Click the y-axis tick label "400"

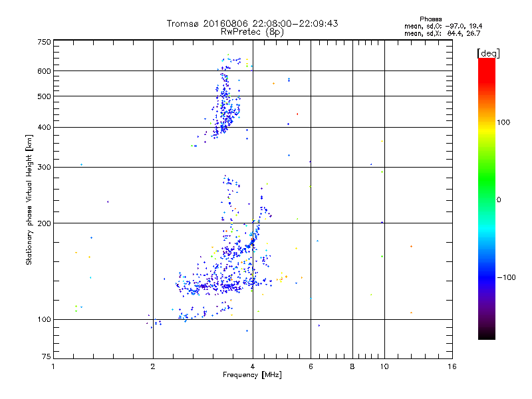(x=44, y=128)
